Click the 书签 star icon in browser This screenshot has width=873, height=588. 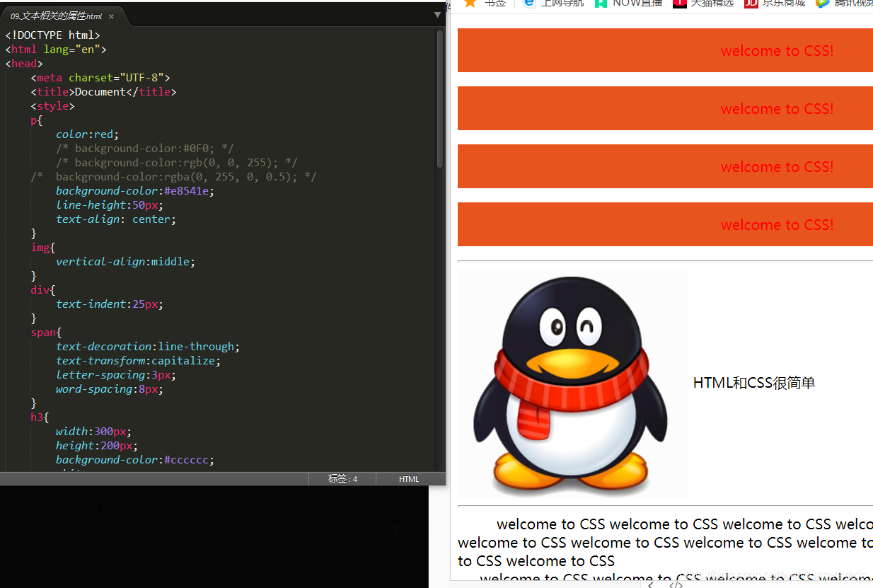click(470, 4)
